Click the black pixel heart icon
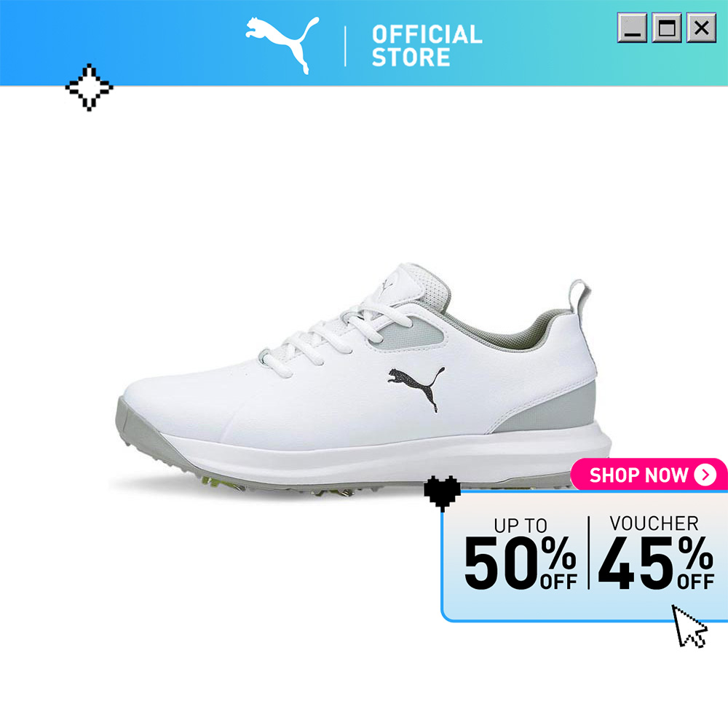728x728 pixels. click(442, 493)
